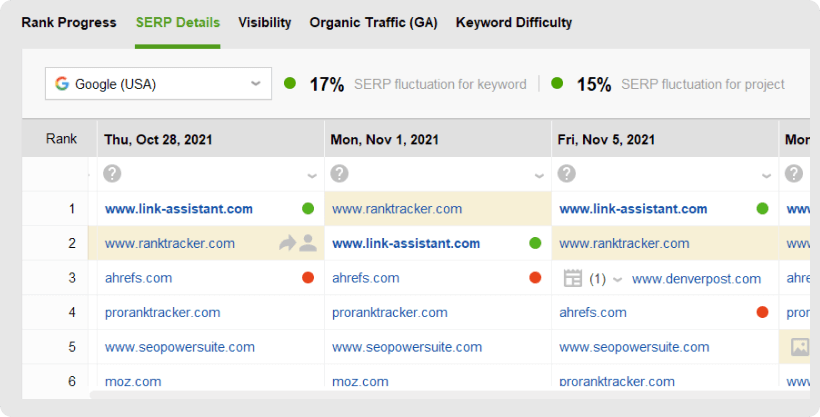Select the Visibility tab

[x=265, y=22]
